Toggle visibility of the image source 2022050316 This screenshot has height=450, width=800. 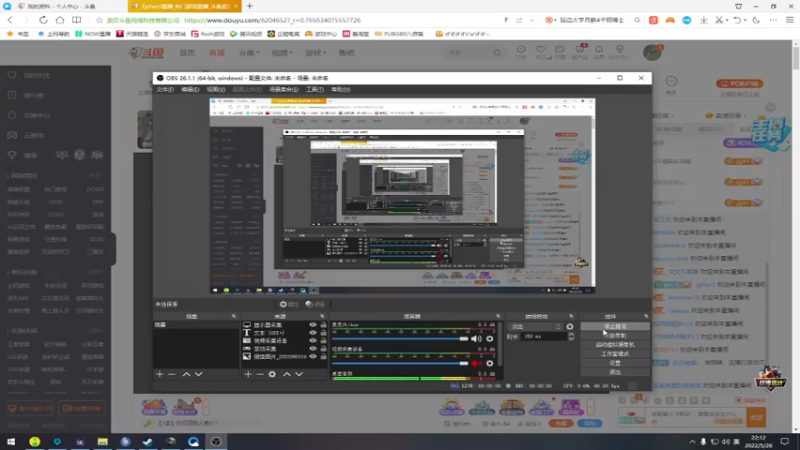click(313, 356)
